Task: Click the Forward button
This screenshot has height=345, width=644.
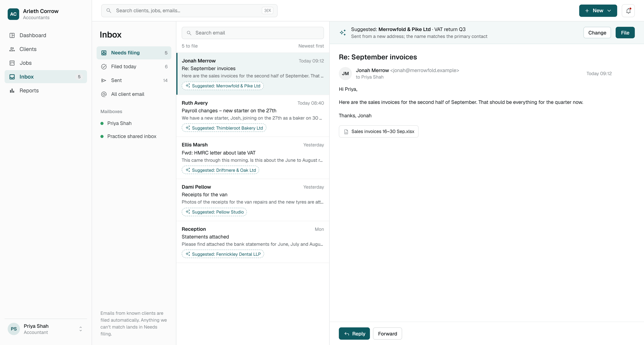Action: click(x=387, y=334)
